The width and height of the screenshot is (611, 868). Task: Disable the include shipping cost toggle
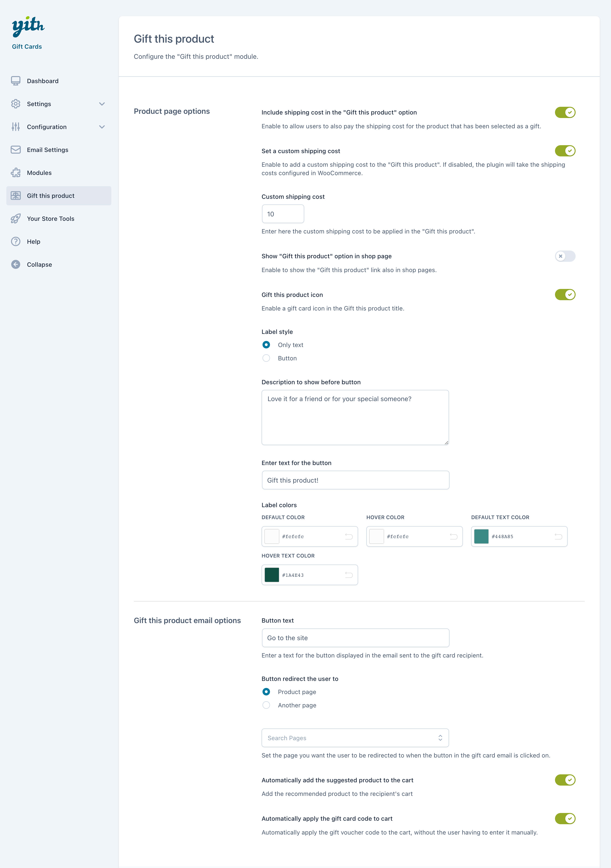coord(565,112)
